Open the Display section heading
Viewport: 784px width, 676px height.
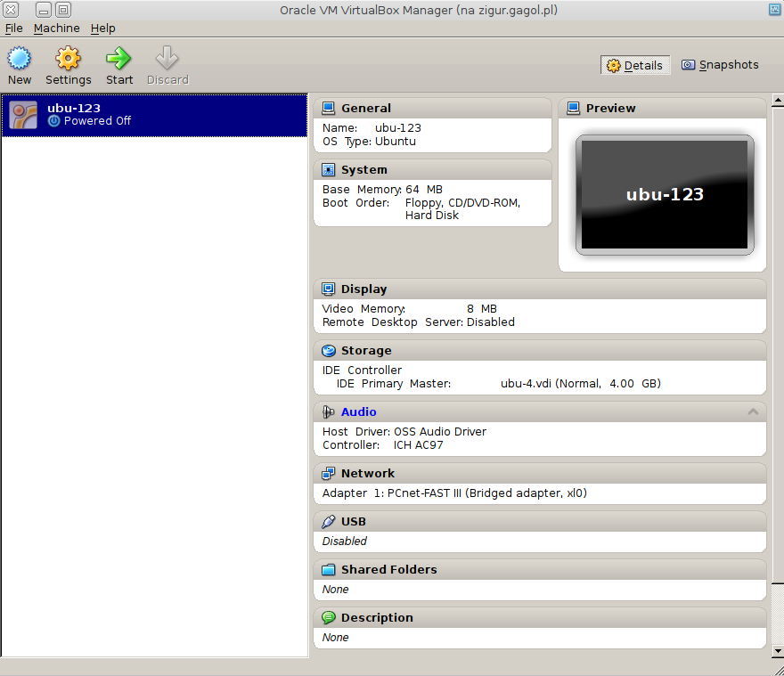pos(363,289)
